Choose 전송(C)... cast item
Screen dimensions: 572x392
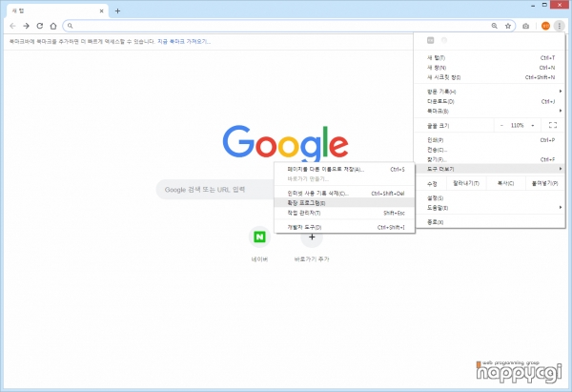pos(490,150)
